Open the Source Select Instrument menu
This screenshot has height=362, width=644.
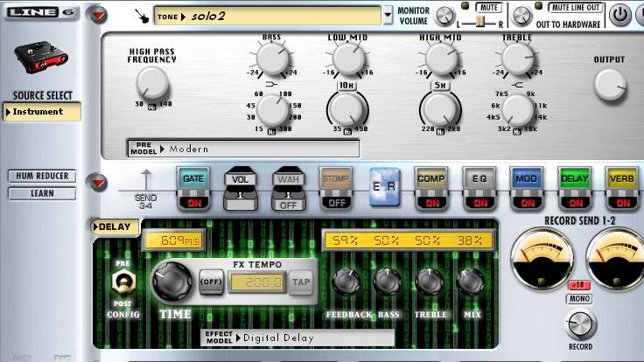coord(42,112)
